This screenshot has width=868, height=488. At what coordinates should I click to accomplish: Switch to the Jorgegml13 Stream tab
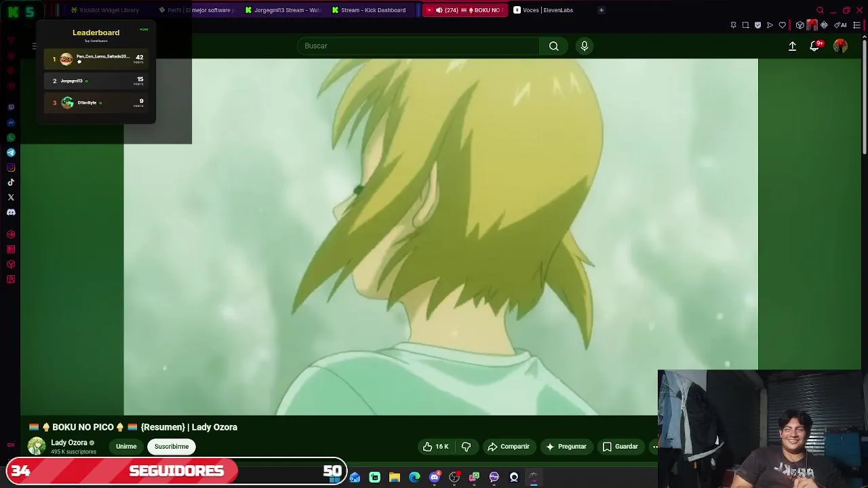pos(283,10)
